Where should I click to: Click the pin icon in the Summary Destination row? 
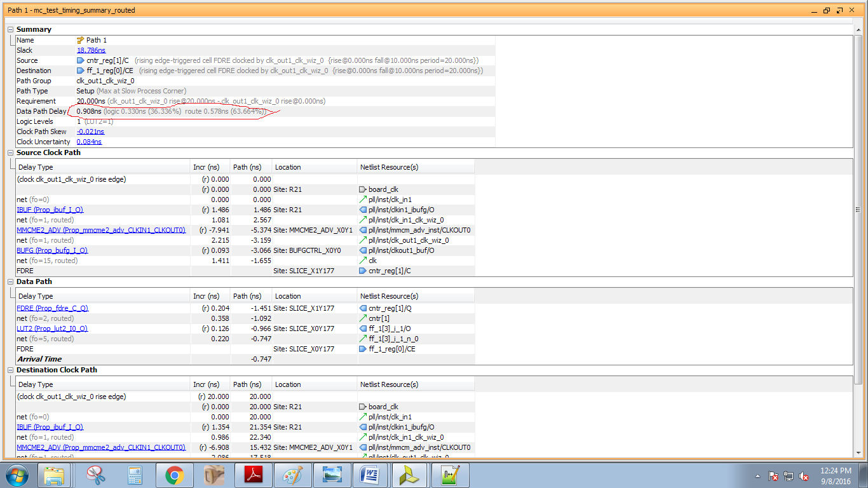click(x=81, y=71)
